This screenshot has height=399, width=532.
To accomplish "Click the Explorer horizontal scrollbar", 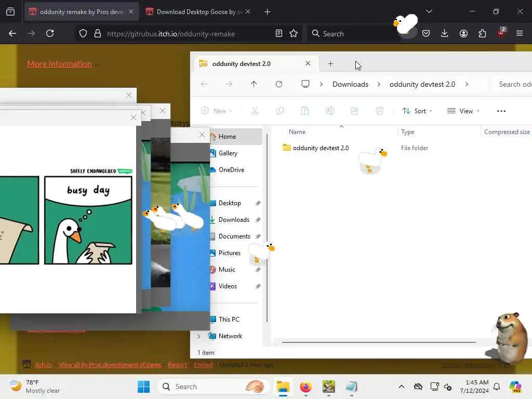I will point(379,342).
